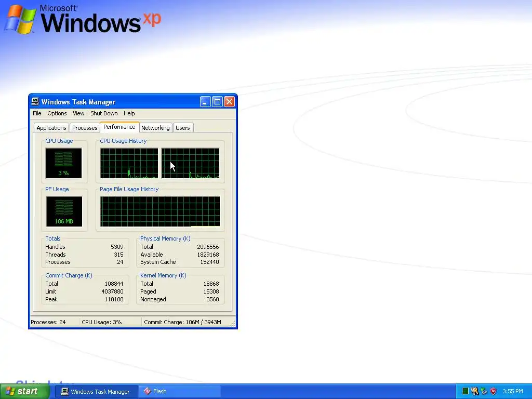Click the left CPU Usage History graph
Image resolution: width=532 pixels, height=399 pixels.
(129, 163)
